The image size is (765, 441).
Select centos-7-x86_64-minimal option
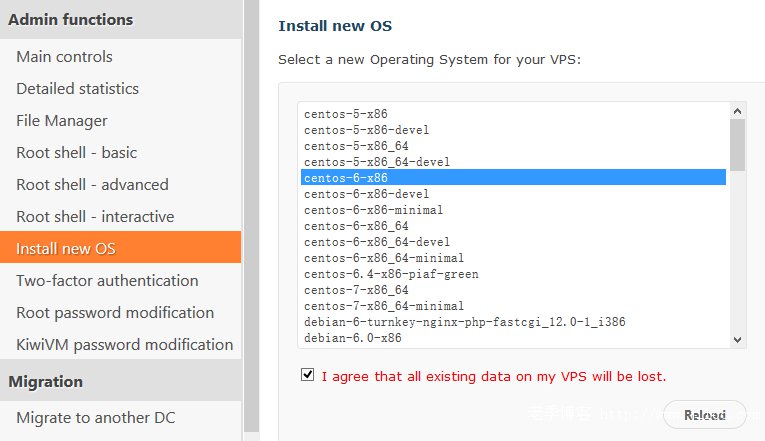pos(513,306)
